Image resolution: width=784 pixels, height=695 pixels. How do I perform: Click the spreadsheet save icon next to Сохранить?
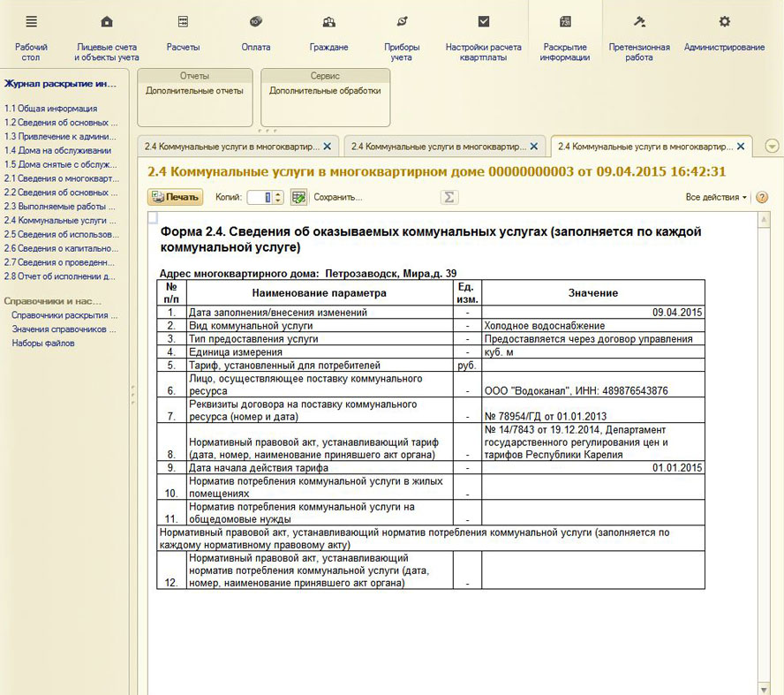(x=298, y=197)
